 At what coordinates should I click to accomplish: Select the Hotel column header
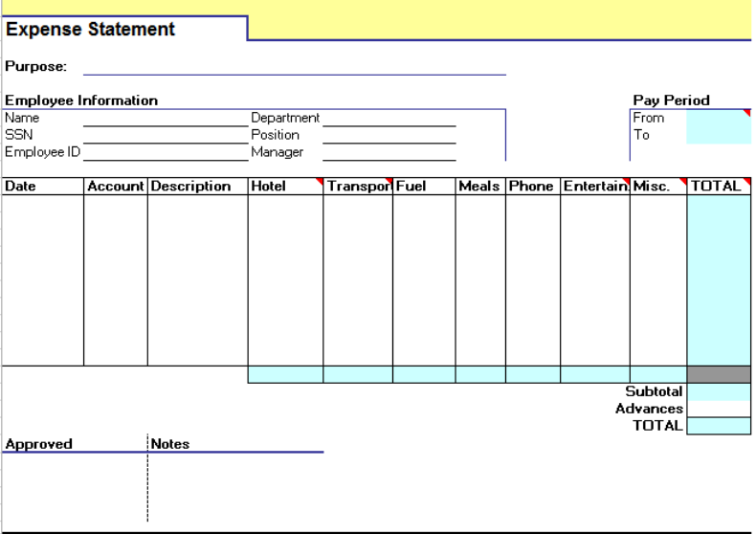(x=285, y=187)
